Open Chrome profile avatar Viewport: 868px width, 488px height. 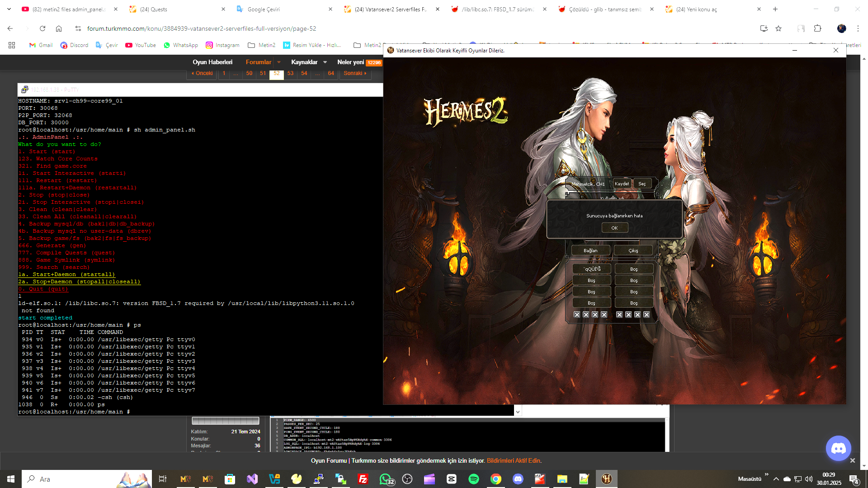[x=841, y=28]
